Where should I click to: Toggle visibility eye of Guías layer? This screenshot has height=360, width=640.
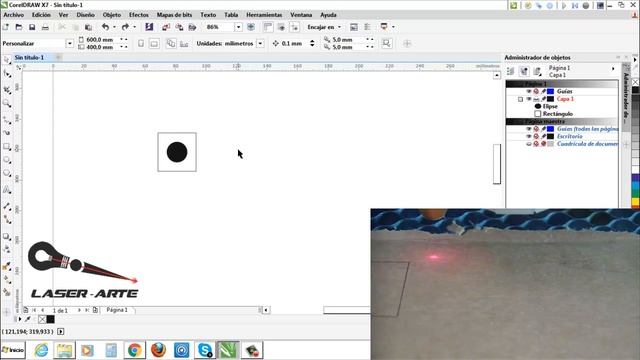click(529, 91)
